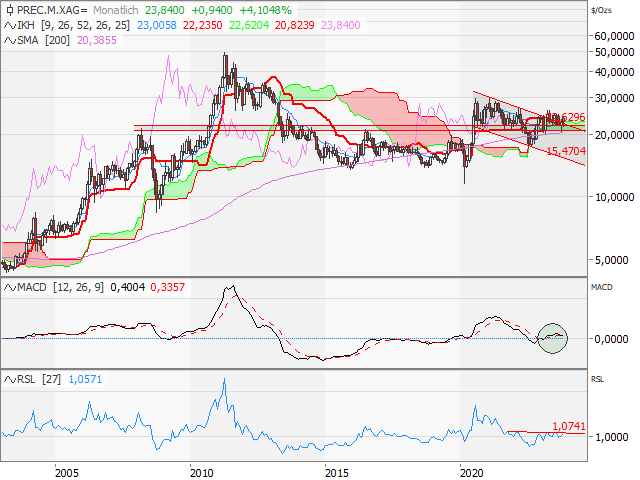This screenshot has width=640, height=480.
Task: Click the wavy line icon beside MACD
Action: pyautogui.click(x=10, y=287)
